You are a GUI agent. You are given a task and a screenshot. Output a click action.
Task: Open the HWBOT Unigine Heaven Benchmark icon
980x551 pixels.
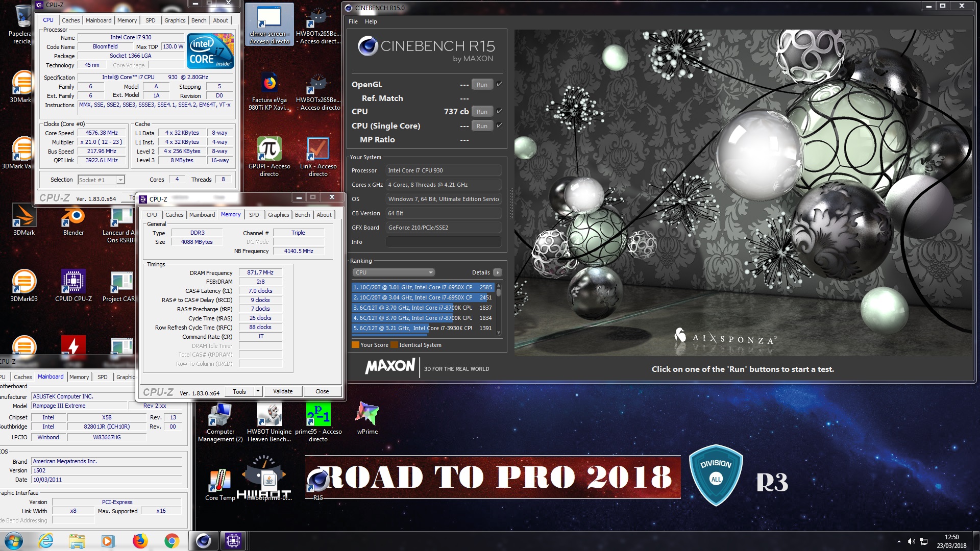[269, 422]
